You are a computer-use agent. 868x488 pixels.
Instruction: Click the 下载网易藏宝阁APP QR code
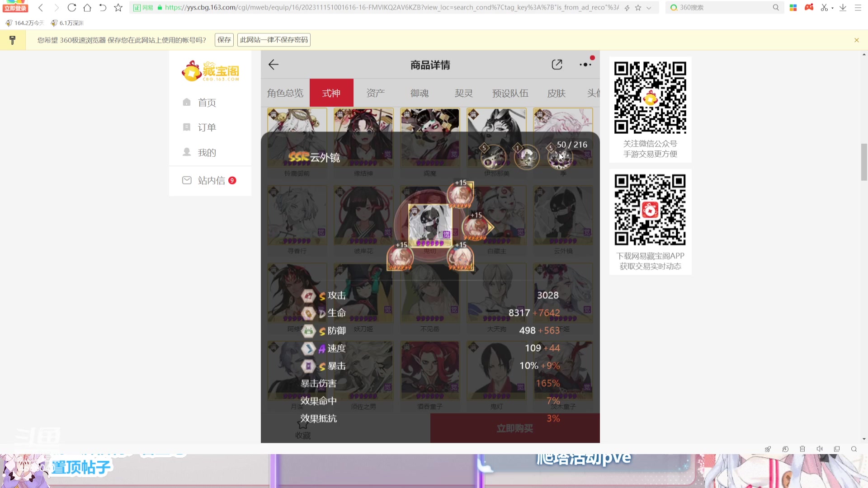click(650, 210)
